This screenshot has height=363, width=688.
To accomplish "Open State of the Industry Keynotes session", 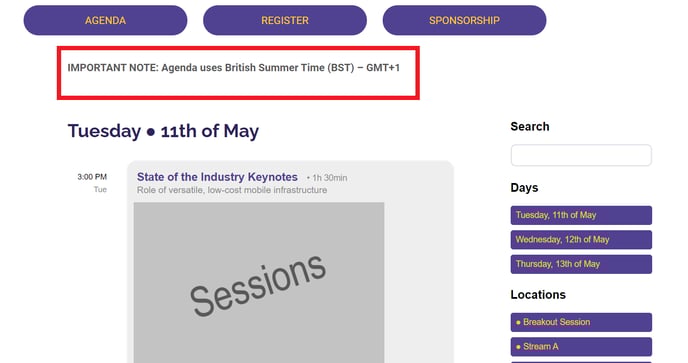I will click(x=217, y=177).
